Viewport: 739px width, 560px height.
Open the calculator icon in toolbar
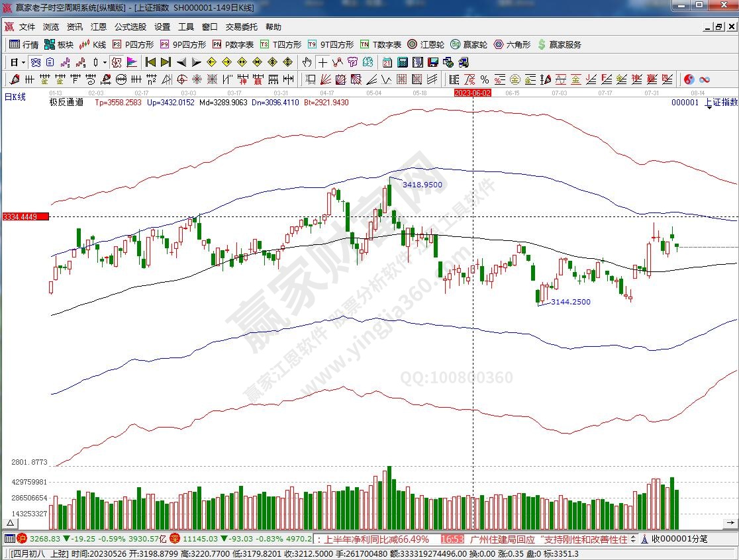pyautogui.click(x=402, y=62)
